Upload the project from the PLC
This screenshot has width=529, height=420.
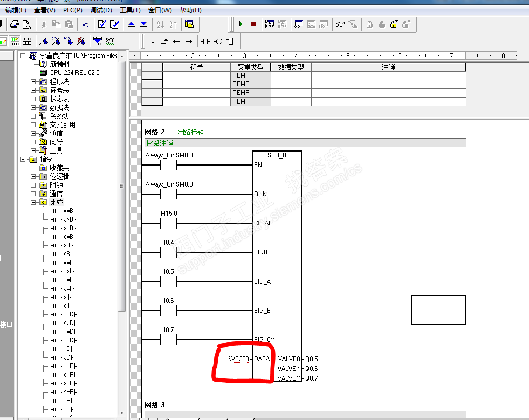coord(132,24)
